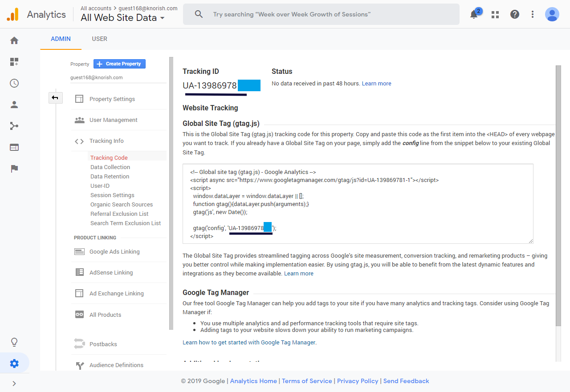This screenshot has width=570, height=392.
Task: Click the Property Settings icon
Action: (x=79, y=99)
